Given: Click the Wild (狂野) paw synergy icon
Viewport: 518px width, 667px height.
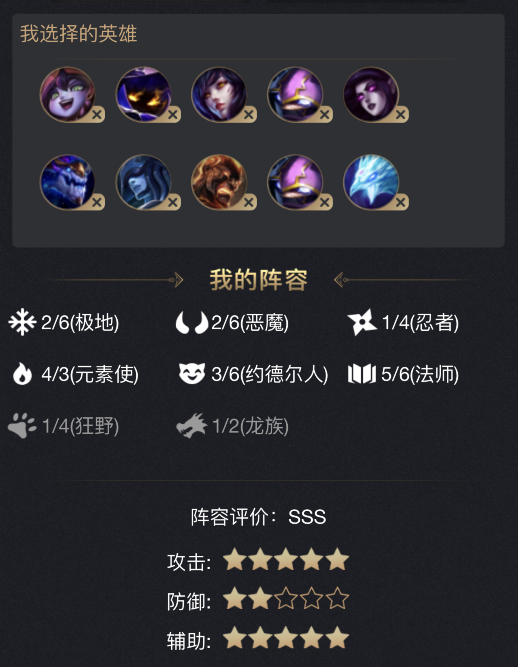Looking at the screenshot, I should tap(22, 425).
